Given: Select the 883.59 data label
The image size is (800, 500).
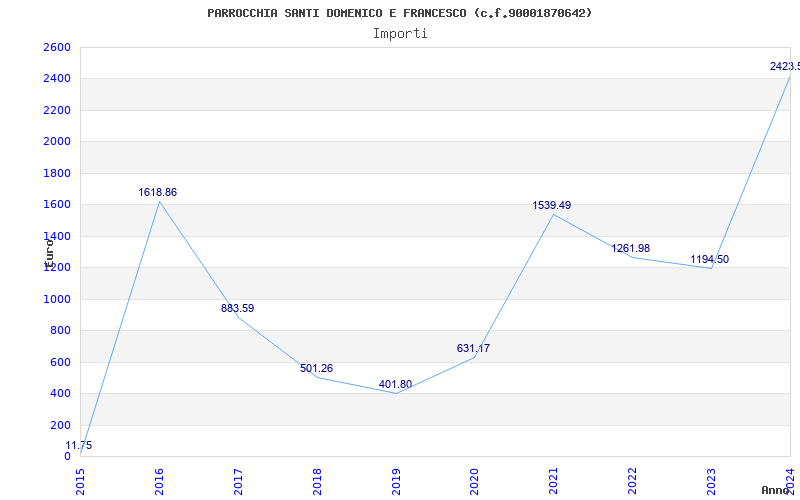Looking at the screenshot, I should (237, 308).
